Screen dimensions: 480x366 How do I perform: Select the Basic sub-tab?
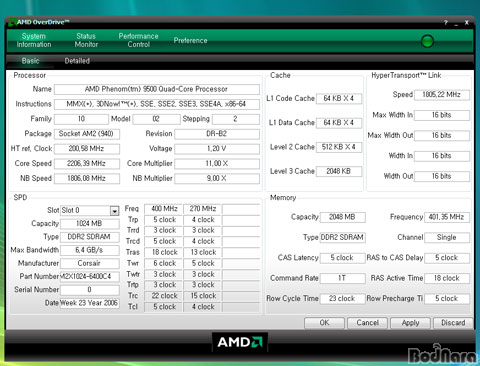(30, 61)
